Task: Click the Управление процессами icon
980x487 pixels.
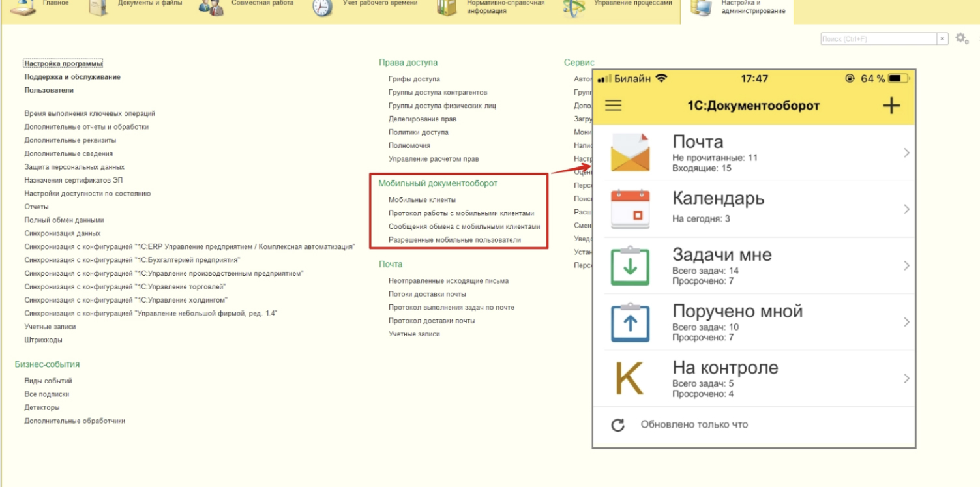Action: [574, 7]
